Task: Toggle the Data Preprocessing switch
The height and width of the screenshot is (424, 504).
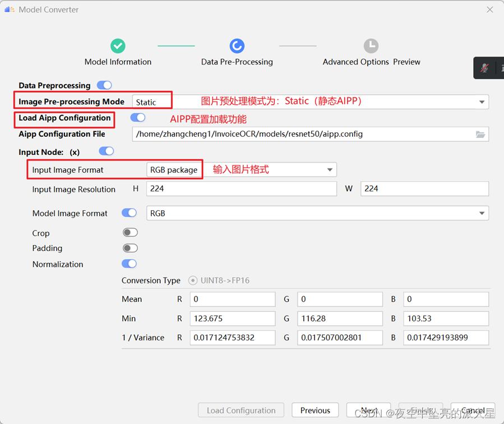Action: [104, 85]
